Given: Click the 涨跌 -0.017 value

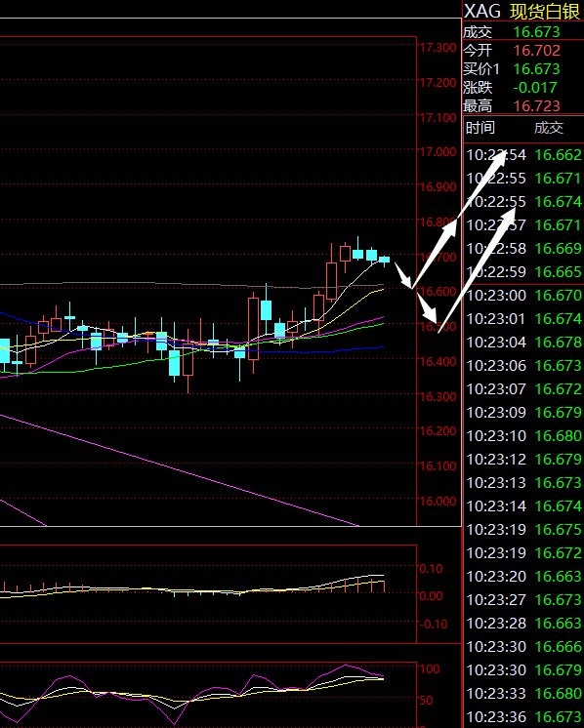Looking at the screenshot, I should pos(535,87).
